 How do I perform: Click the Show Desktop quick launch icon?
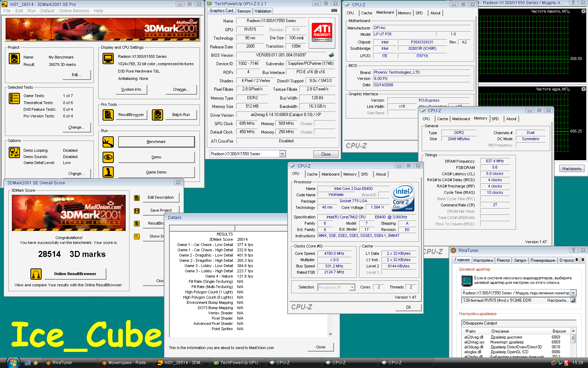pyautogui.click(x=28, y=363)
